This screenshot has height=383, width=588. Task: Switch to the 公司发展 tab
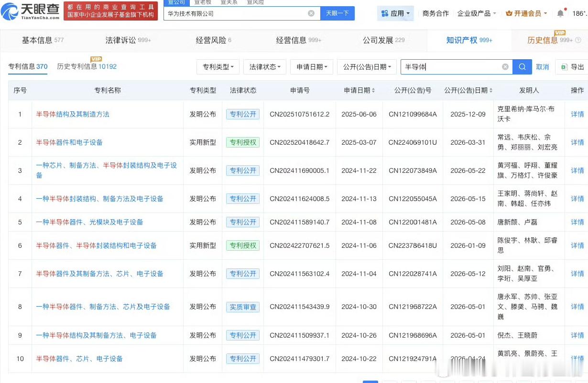point(383,40)
